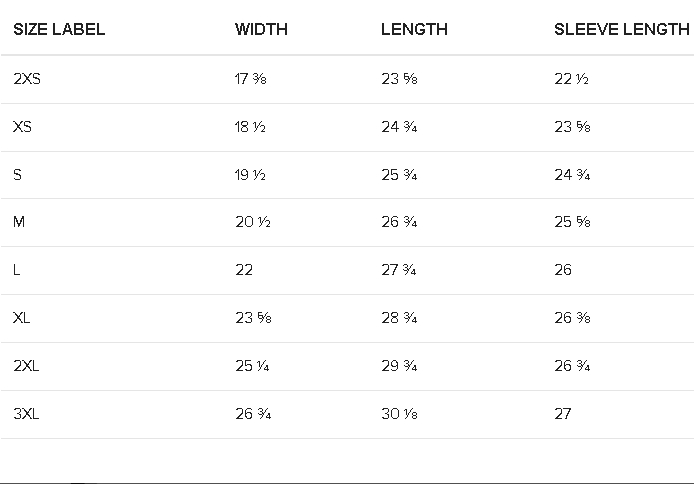Screen dimensions: 694x484
Task: Click the SIZE LABEL column header
Action: [x=59, y=30]
